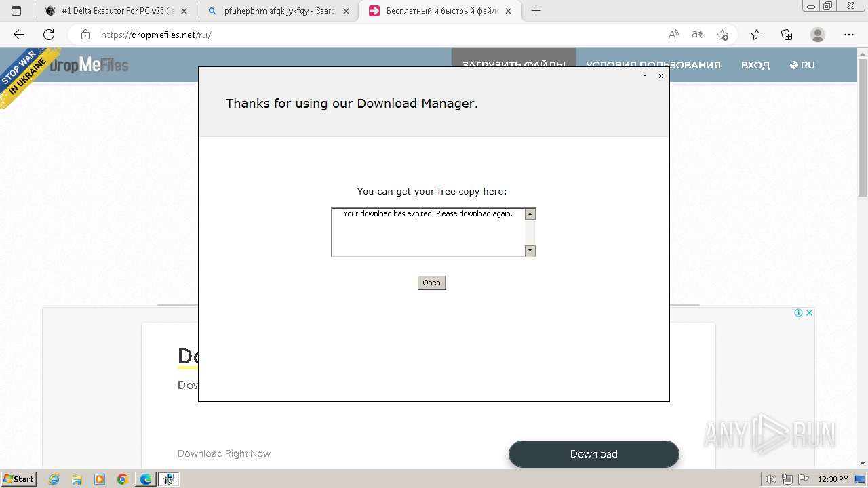Open the Favorites list icon
The height and width of the screenshot is (488, 868).
[757, 35]
